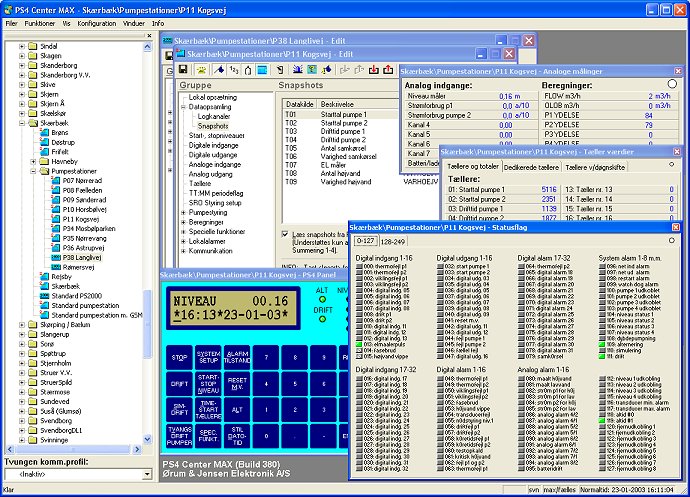Click the Brøns station icon in the tree
Viewport: 690px width, 497px height.
pyautogui.click(x=44, y=133)
